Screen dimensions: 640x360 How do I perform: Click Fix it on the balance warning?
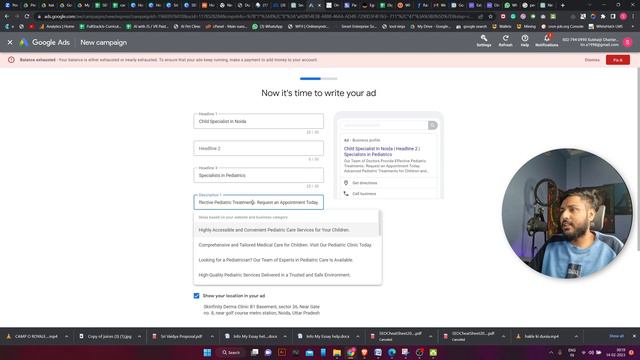pos(618,60)
